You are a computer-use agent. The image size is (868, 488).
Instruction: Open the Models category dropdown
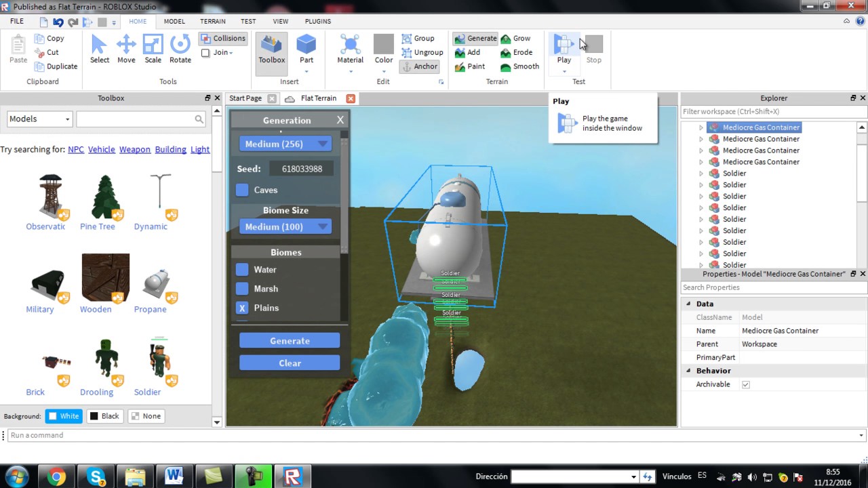click(x=39, y=119)
